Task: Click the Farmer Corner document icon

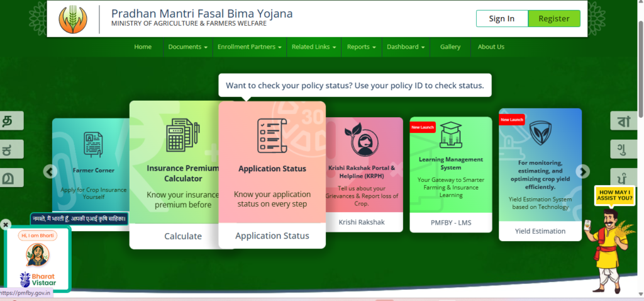Action: click(93, 144)
